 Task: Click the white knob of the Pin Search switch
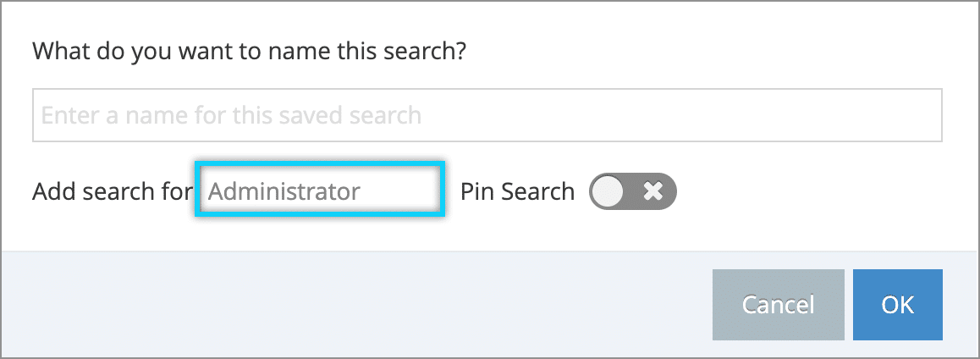tap(608, 191)
